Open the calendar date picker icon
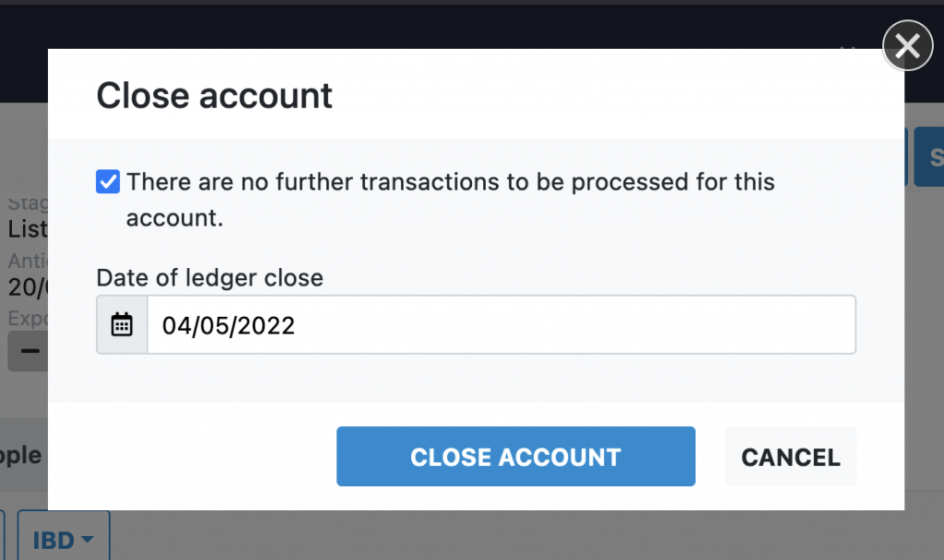The width and height of the screenshot is (944, 560). [x=122, y=324]
